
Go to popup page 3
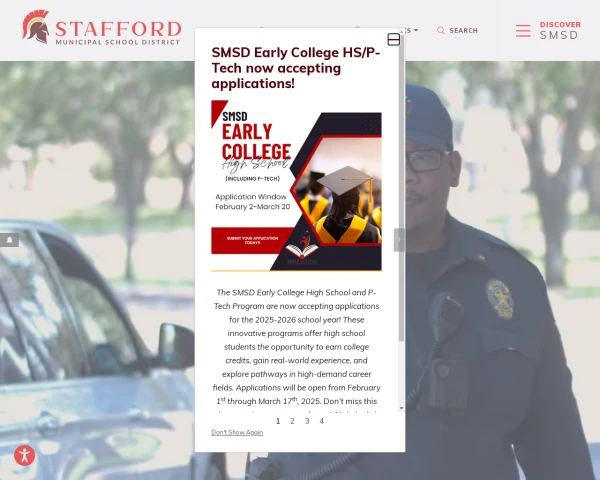click(x=307, y=421)
